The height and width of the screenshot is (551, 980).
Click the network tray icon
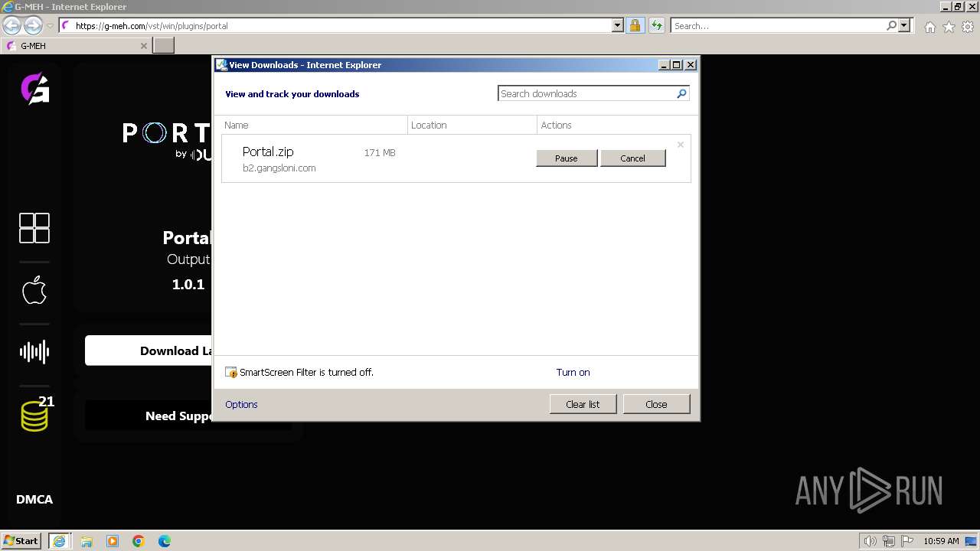pos(889,541)
